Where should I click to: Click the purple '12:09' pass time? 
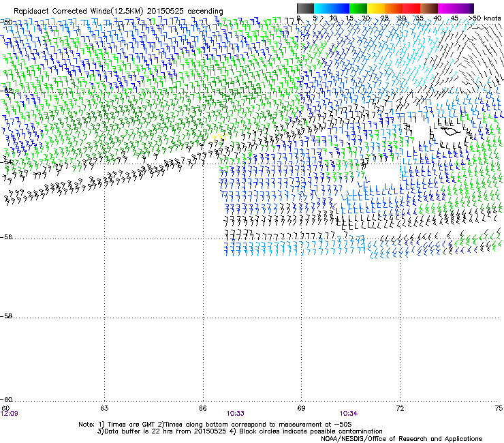click(x=10, y=414)
